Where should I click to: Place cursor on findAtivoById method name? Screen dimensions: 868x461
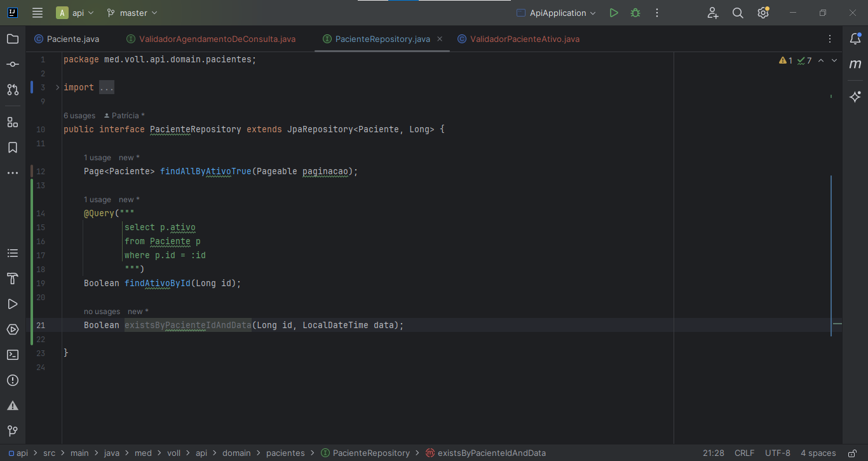pos(158,283)
